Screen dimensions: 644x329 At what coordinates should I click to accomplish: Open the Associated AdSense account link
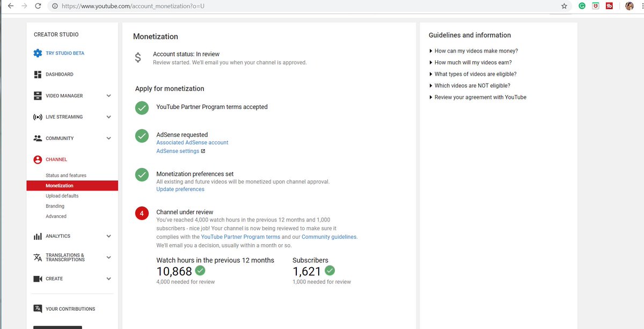point(192,143)
